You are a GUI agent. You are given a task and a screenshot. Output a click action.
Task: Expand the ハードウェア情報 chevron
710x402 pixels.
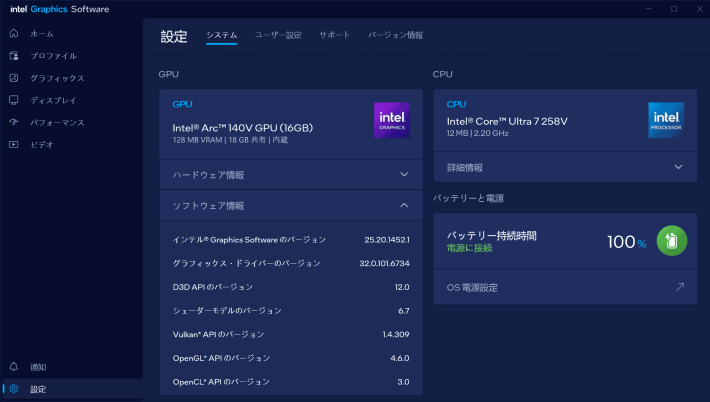(x=404, y=174)
